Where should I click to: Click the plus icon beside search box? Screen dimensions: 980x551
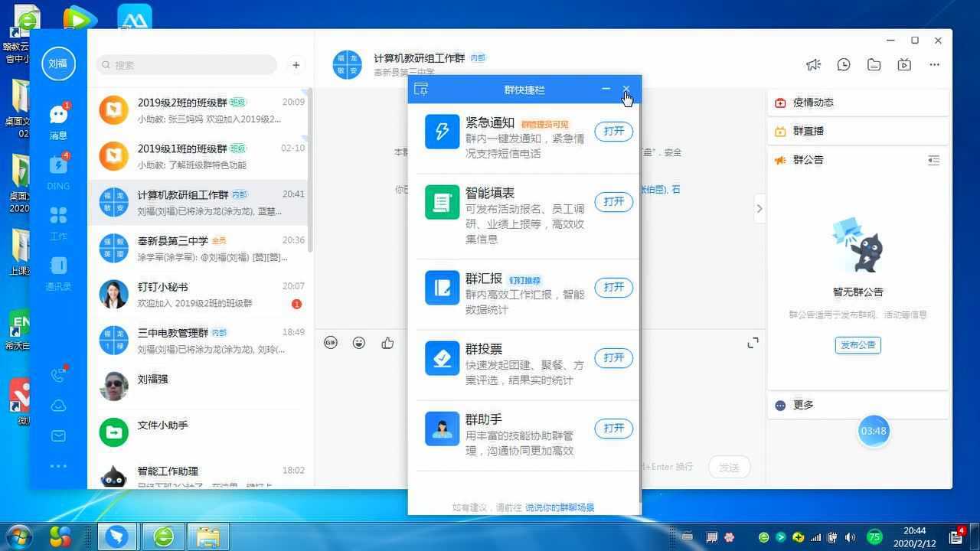pyautogui.click(x=296, y=65)
